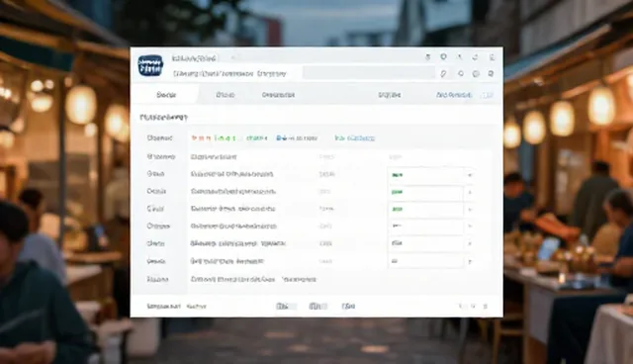Open the blue underlined link in the tag row

tap(355, 138)
